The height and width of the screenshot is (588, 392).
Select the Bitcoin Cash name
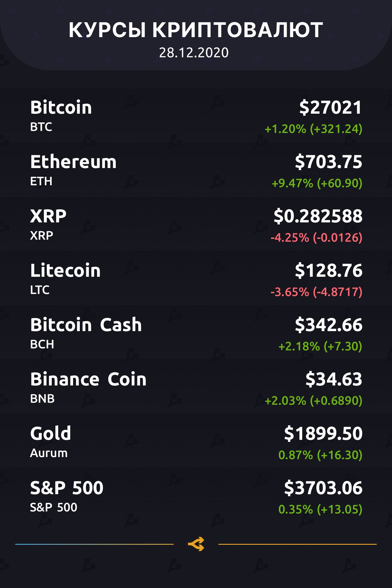(86, 325)
